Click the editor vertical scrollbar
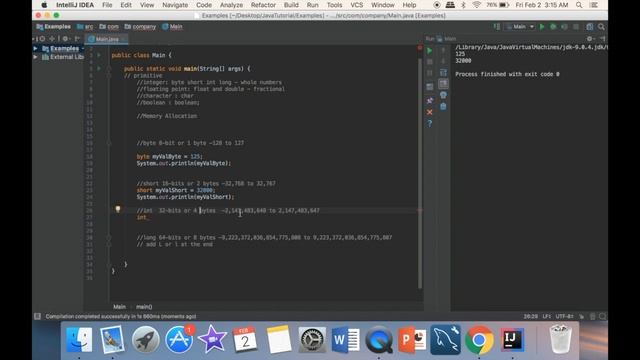This screenshot has width=640, height=360. 420,173
